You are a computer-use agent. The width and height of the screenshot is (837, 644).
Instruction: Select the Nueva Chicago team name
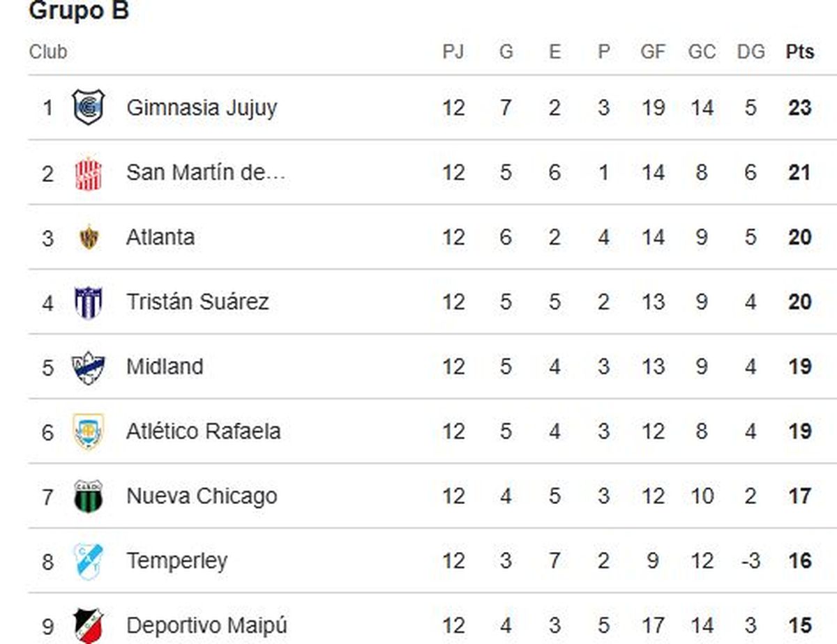coord(202,496)
